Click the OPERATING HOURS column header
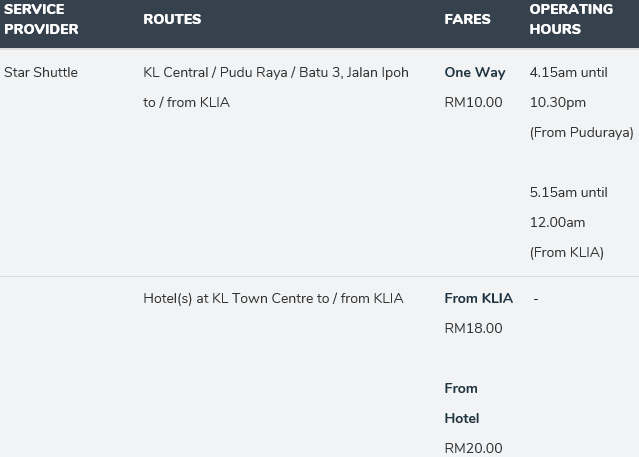 (571, 19)
